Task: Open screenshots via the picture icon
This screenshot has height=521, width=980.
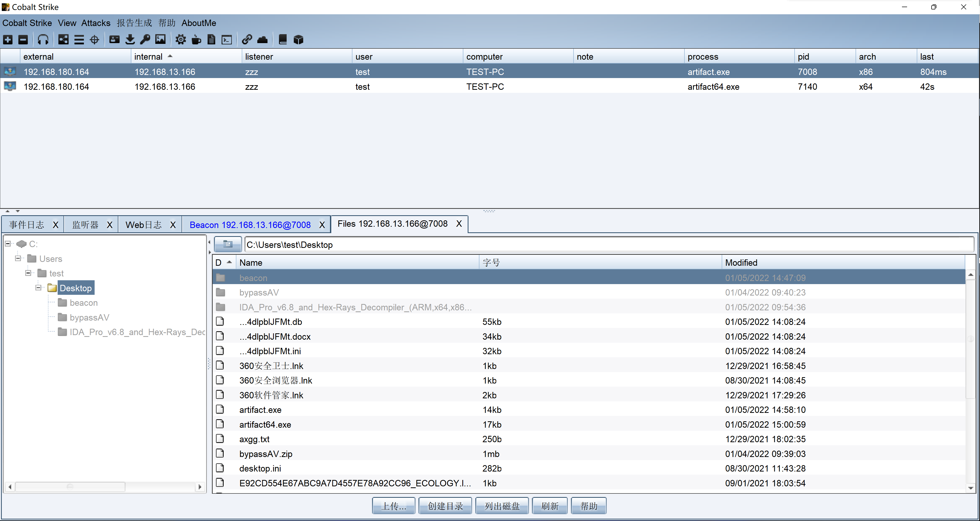Action: pos(161,40)
